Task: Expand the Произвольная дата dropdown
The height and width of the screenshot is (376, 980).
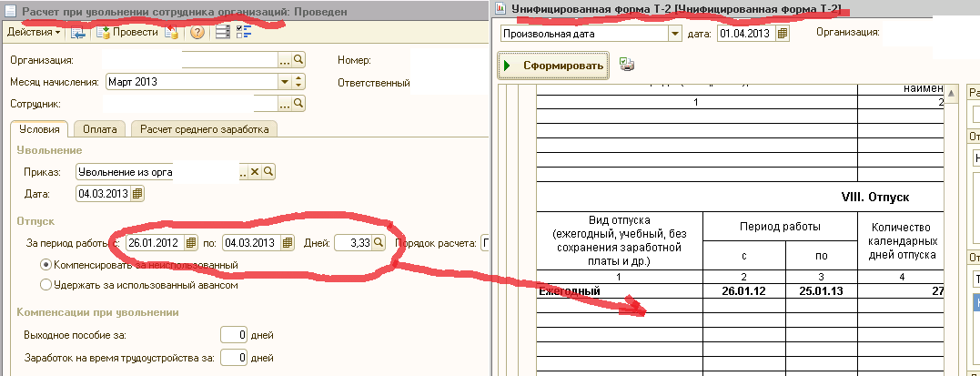Action: (x=674, y=34)
